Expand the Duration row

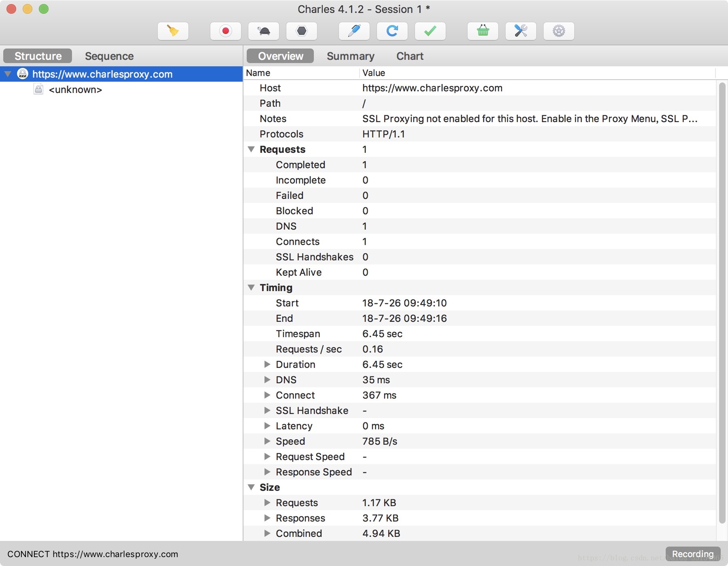(x=267, y=364)
